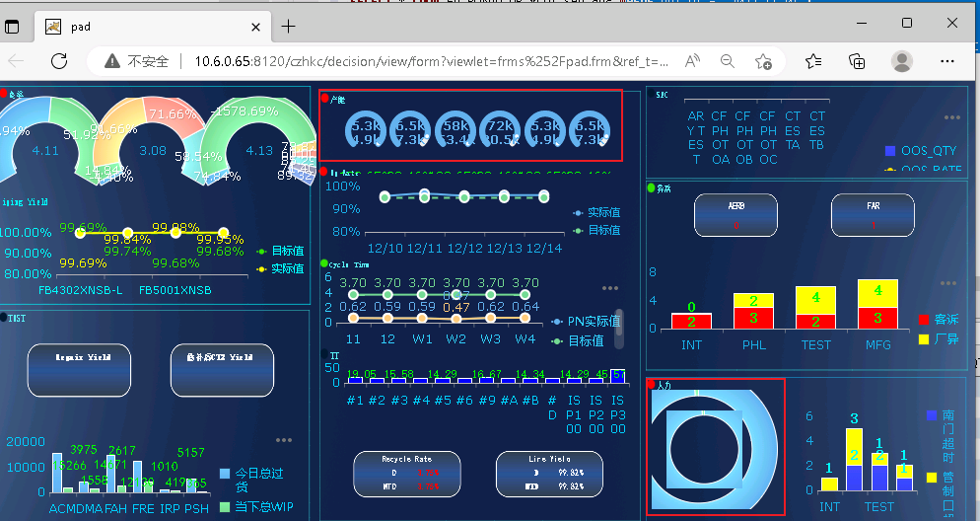
Task: Click the 人力 donut chart
Action: 715,448
